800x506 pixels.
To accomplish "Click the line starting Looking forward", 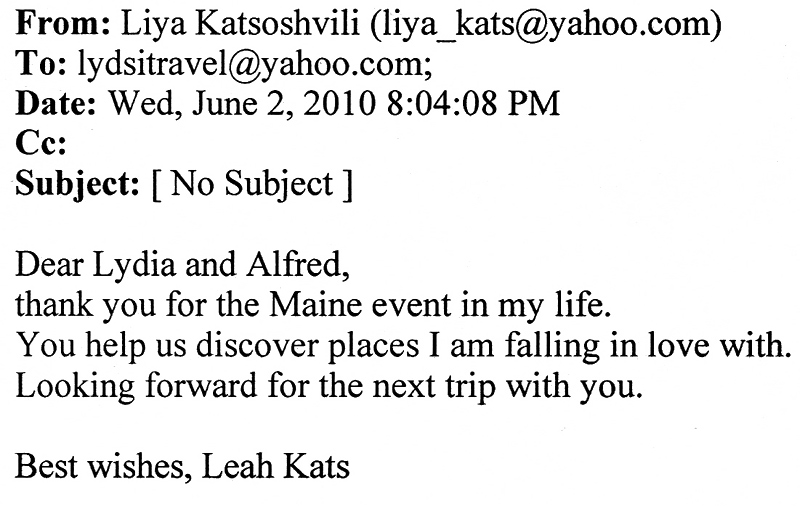I will point(329,386).
